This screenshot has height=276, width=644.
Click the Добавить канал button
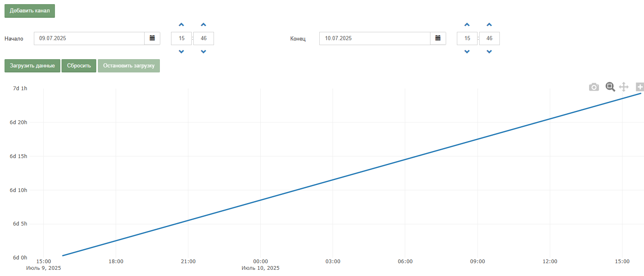pyautogui.click(x=30, y=11)
